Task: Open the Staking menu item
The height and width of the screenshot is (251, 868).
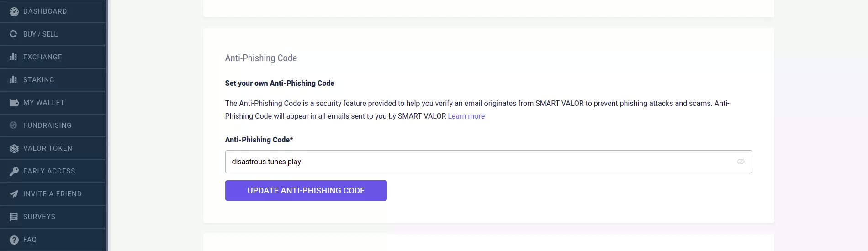Action: point(53,80)
